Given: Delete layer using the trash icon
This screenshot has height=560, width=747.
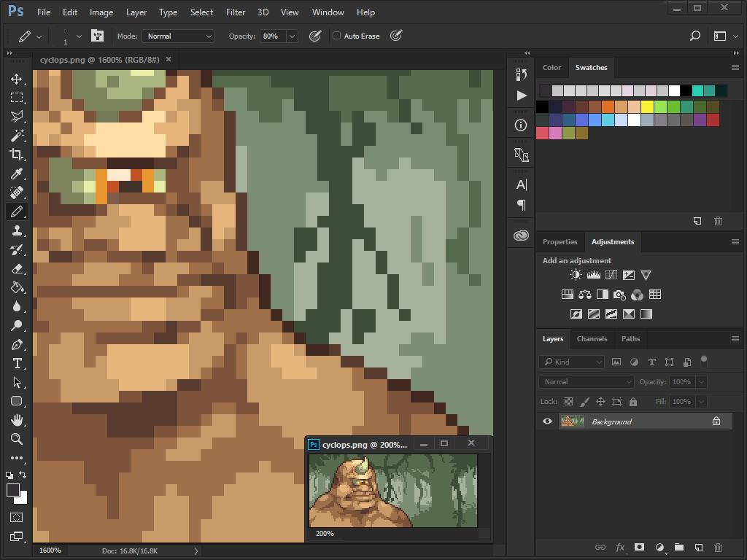Looking at the screenshot, I should (x=718, y=547).
